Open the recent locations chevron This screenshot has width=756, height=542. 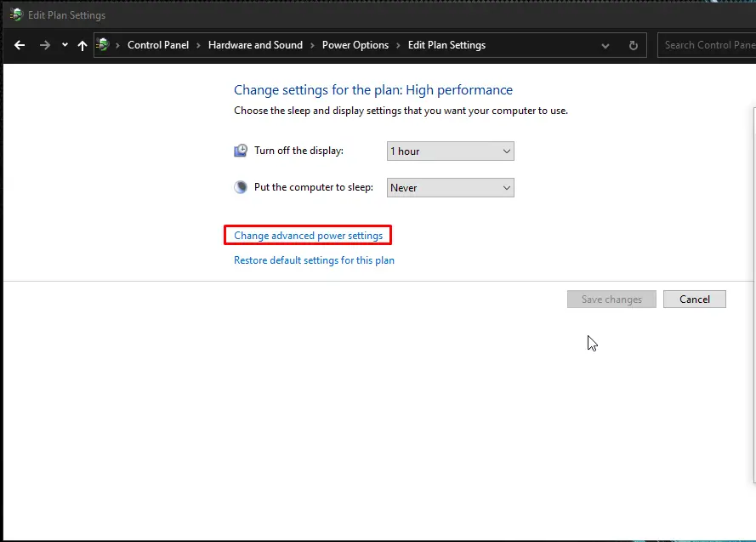[x=65, y=45]
